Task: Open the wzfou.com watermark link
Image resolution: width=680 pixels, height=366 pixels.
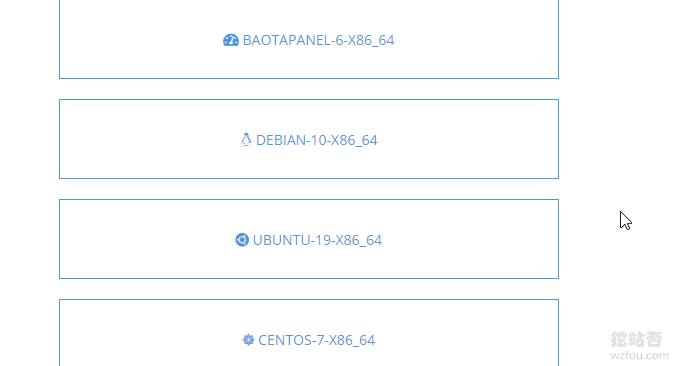Action: pyautogui.click(x=639, y=356)
